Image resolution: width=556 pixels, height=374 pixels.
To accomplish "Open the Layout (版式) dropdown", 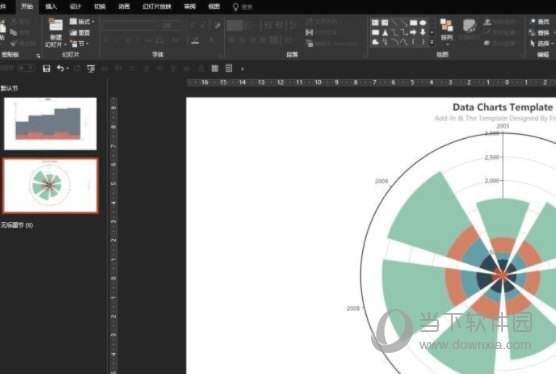I will [82, 22].
